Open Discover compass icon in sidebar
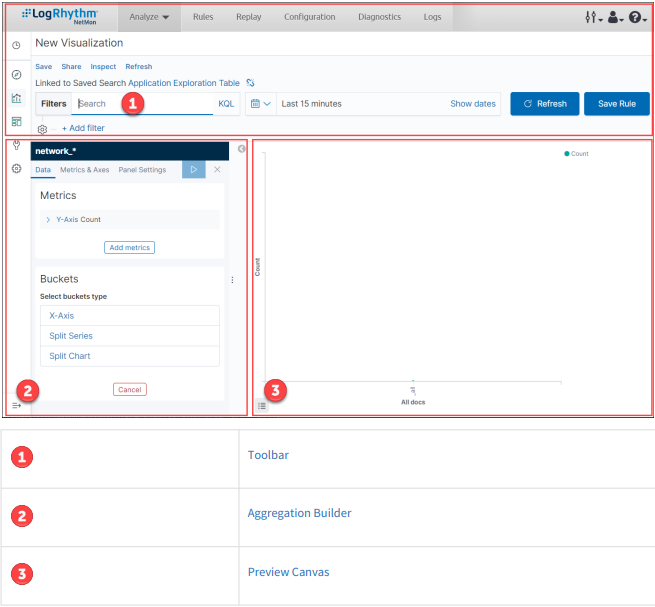The width and height of the screenshot is (655, 607). [16, 75]
